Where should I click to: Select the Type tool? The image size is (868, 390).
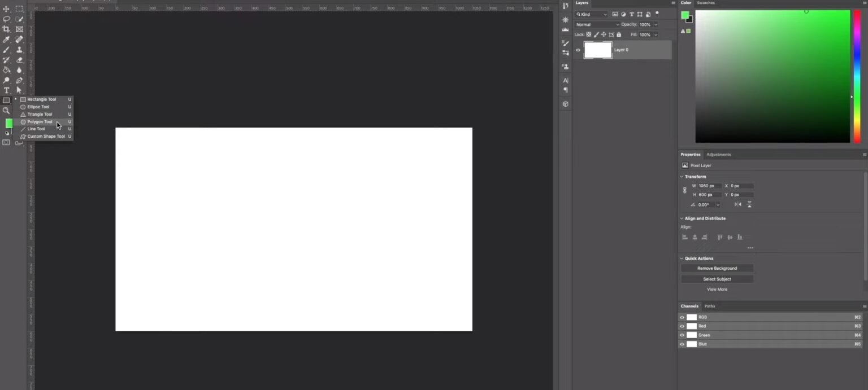coord(6,90)
